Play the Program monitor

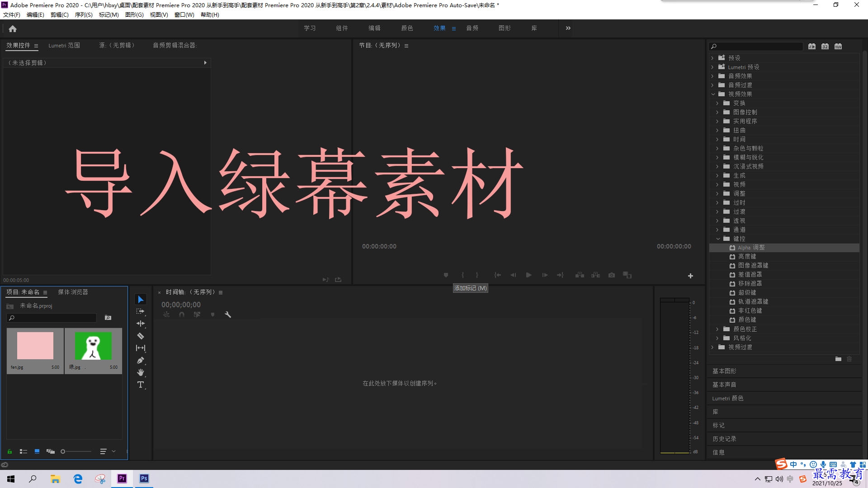[x=528, y=275]
